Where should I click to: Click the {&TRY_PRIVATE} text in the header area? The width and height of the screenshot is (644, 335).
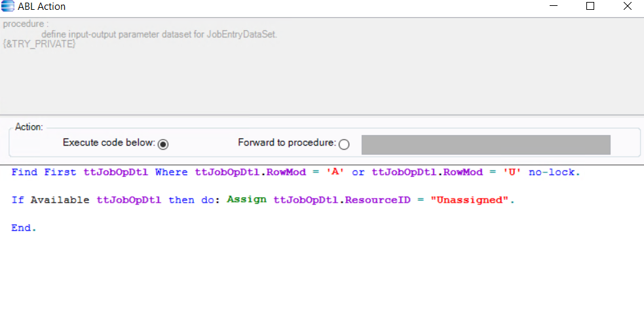tap(39, 44)
